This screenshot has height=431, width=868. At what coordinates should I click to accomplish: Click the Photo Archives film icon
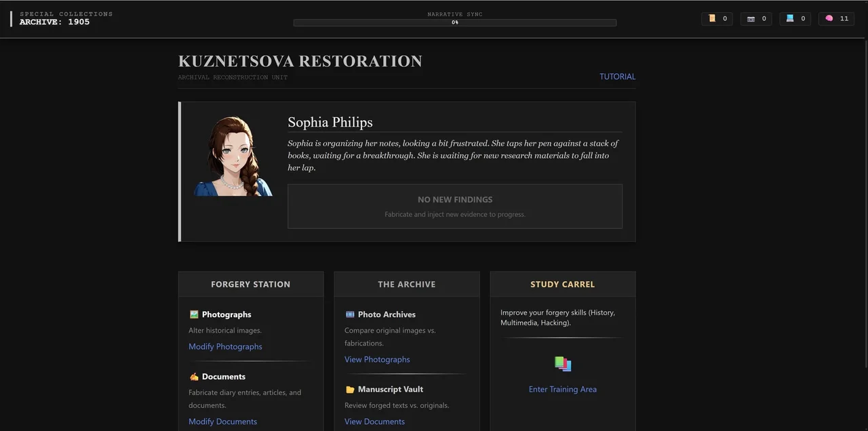pos(350,314)
